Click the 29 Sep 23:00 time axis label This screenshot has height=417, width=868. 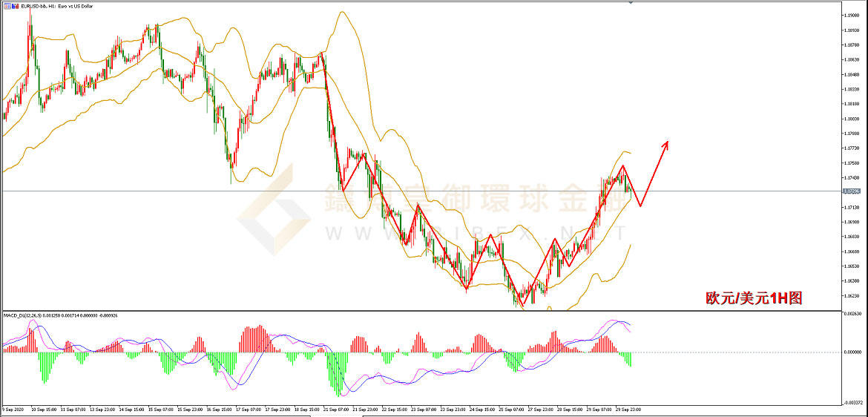(x=628, y=409)
